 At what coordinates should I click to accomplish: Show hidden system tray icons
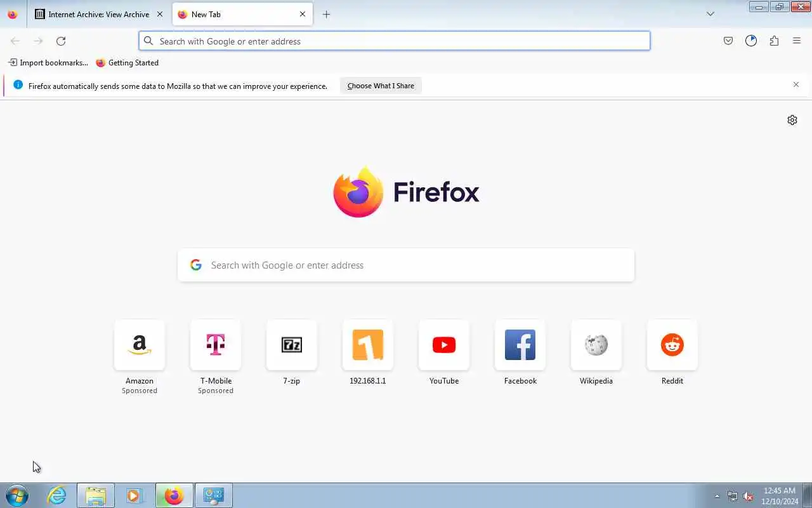[x=717, y=496]
